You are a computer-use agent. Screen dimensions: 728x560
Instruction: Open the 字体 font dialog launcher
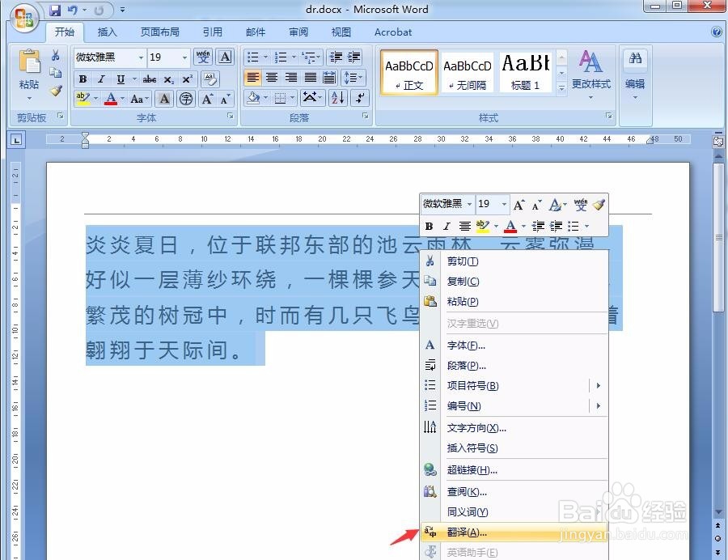[231, 116]
